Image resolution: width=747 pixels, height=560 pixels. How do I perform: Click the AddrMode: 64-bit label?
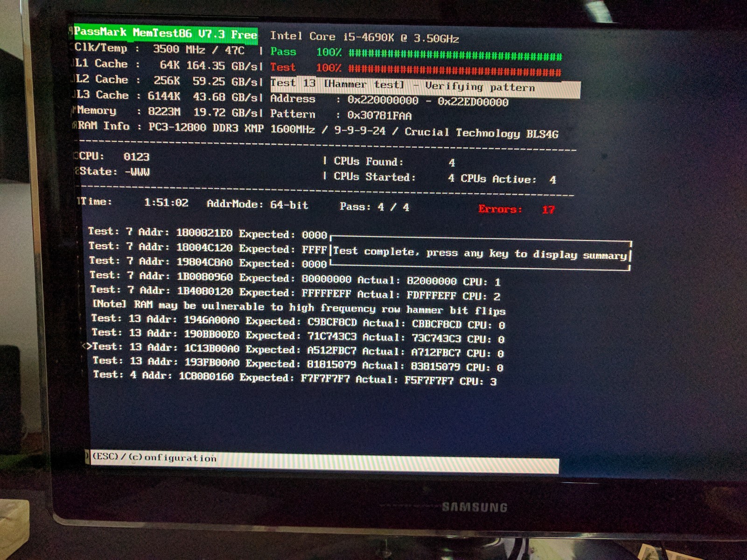click(x=258, y=205)
